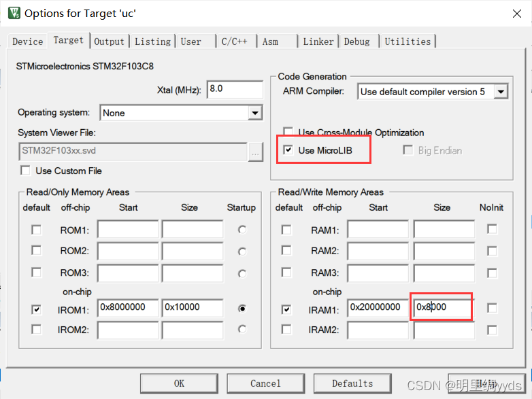This screenshot has width=532, height=399.
Task: Toggle Use Cross-Module Optimization checkbox
Action: tap(288, 131)
